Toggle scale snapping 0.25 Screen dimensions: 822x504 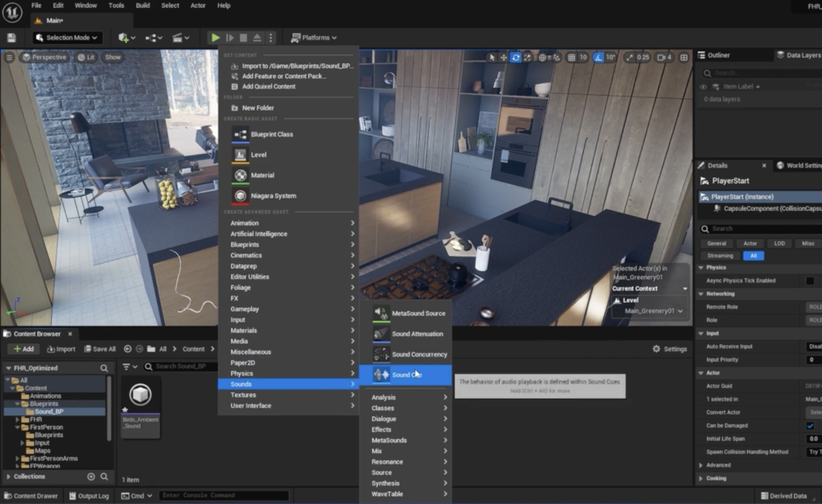[x=630, y=58]
